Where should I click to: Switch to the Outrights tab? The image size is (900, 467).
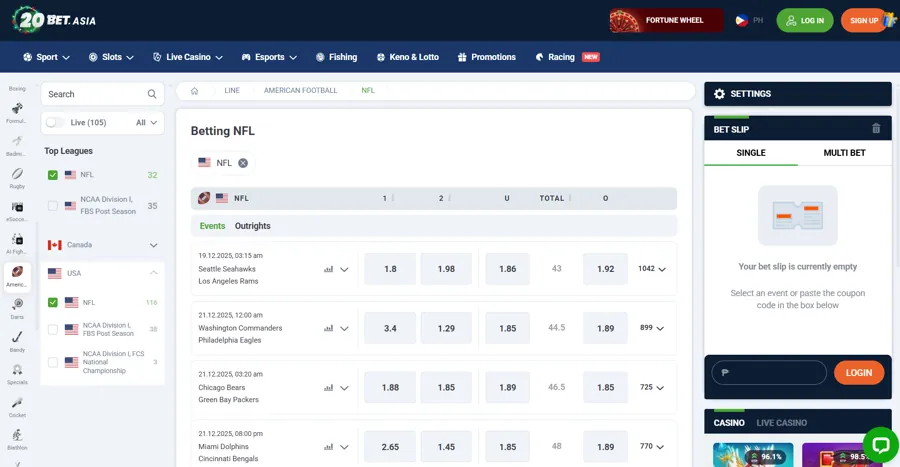tap(253, 226)
